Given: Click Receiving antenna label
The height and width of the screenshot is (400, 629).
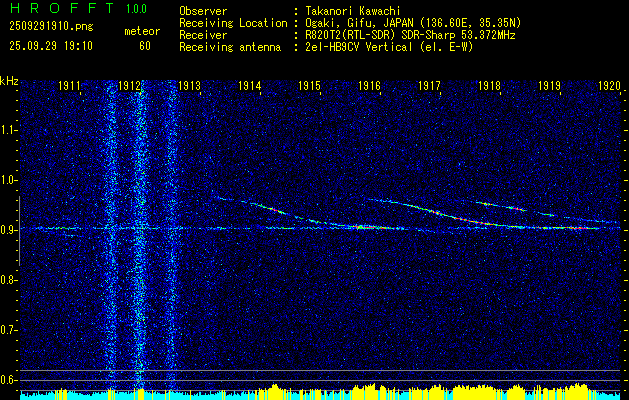Looking at the screenshot, I should (230, 47).
